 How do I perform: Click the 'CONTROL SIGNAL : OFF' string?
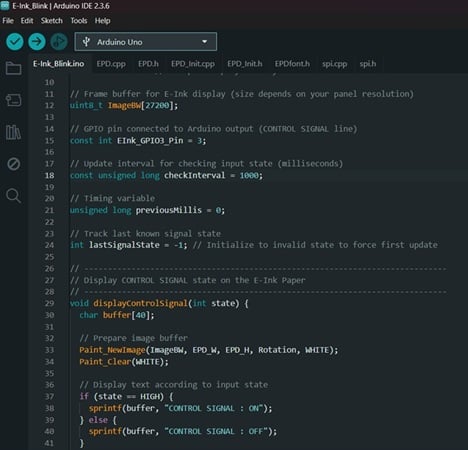coord(216,431)
